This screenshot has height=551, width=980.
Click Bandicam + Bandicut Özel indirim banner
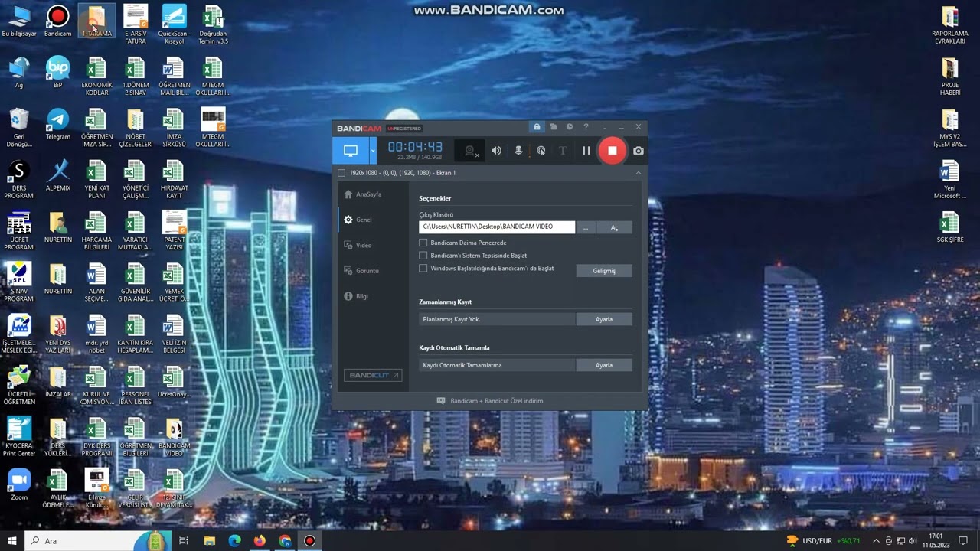click(490, 401)
